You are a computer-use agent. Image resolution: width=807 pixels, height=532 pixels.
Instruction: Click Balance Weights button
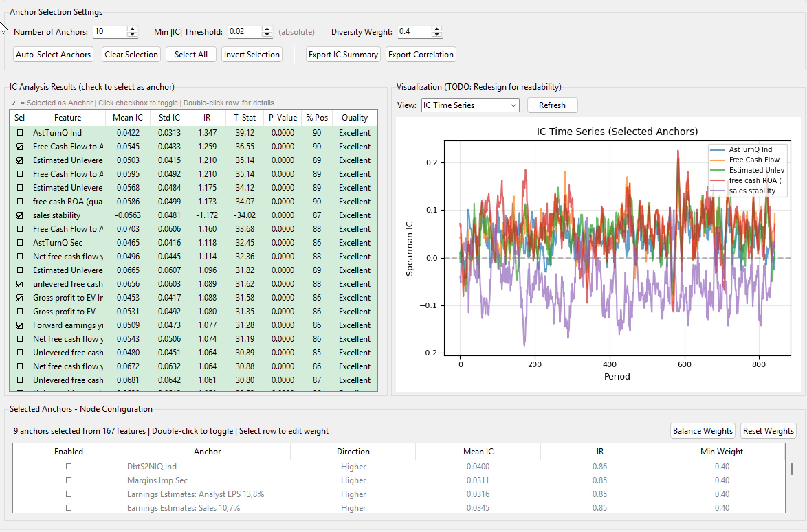(x=703, y=431)
